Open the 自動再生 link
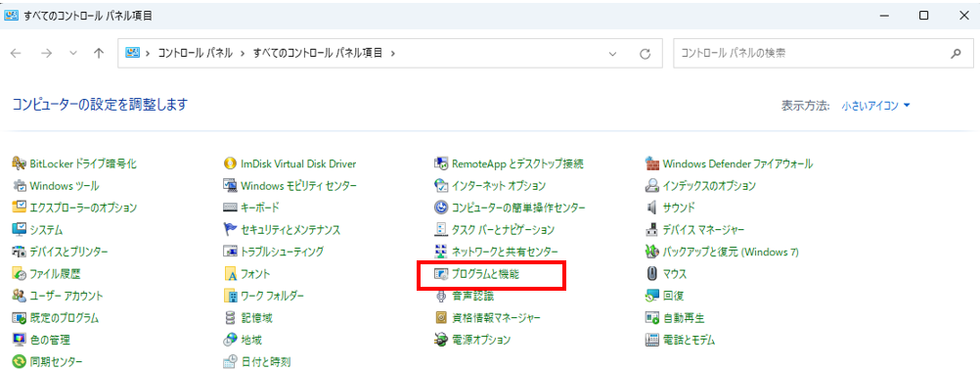Viewport: 980px width, 370px height. coord(684,317)
